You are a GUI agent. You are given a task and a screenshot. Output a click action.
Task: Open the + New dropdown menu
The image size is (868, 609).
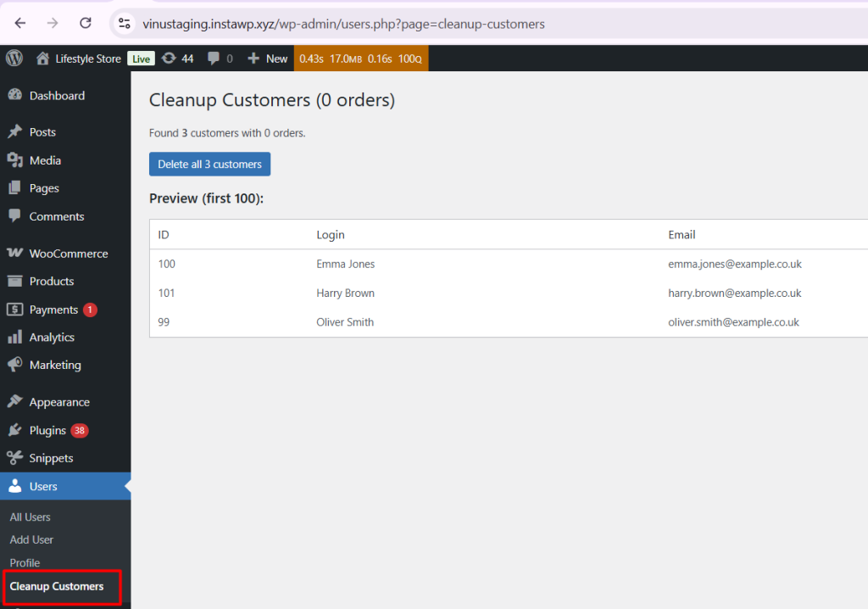tap(267, 58)
